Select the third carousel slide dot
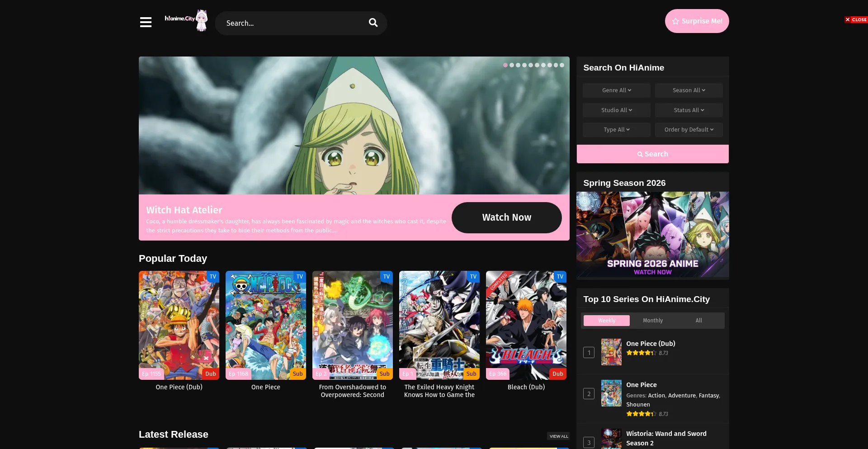868x449 pixels. (518, 65)
